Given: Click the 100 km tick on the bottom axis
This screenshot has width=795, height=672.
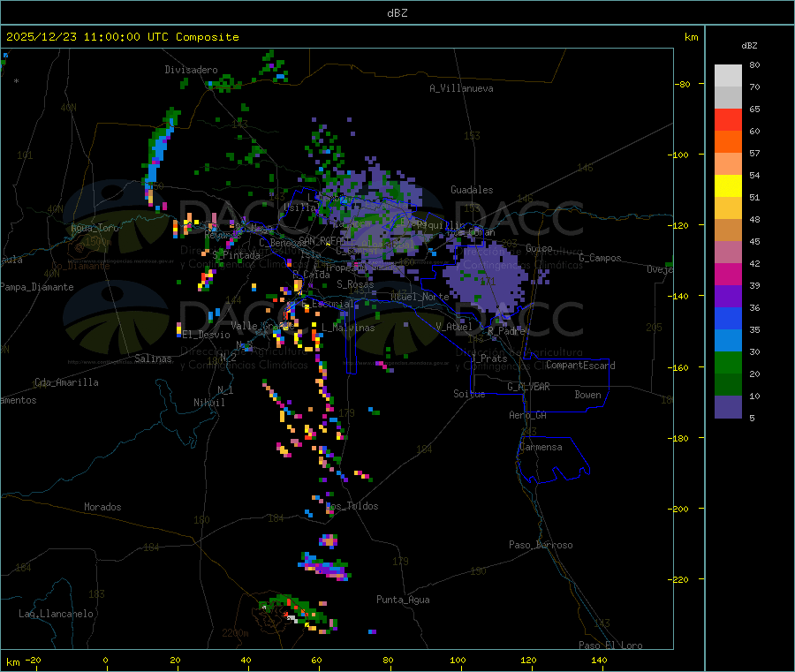Looking at the screenshot, I should 458,660.
